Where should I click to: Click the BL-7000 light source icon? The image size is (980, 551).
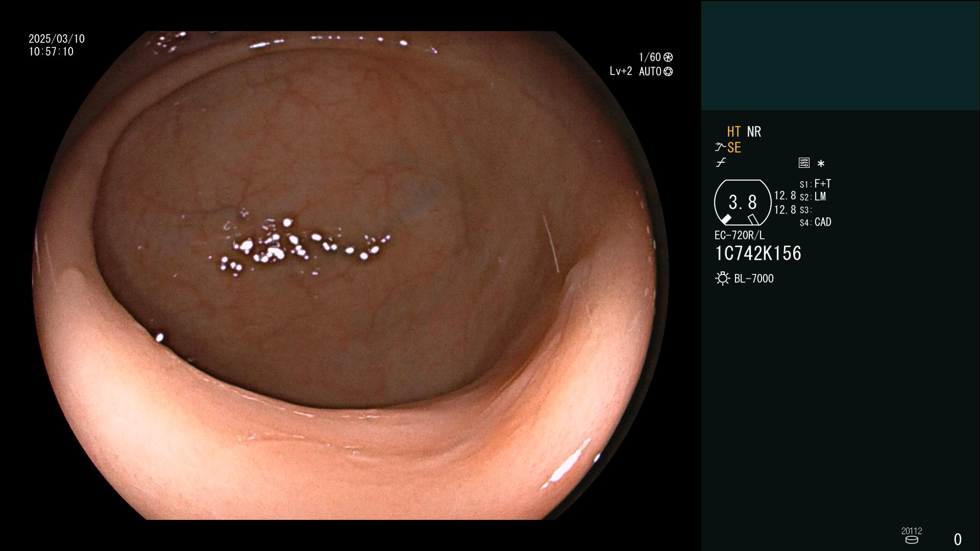pyautogui.click(x=722, y=279)
